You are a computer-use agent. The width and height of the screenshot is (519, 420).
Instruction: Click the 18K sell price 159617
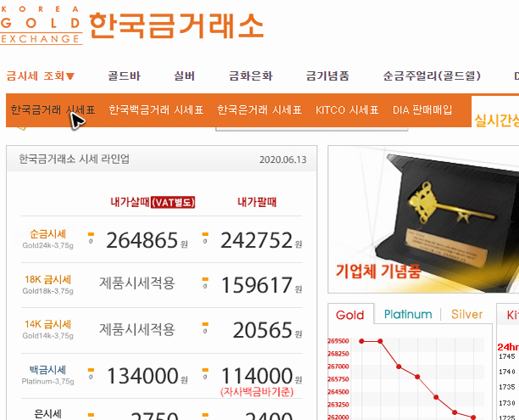256,285
